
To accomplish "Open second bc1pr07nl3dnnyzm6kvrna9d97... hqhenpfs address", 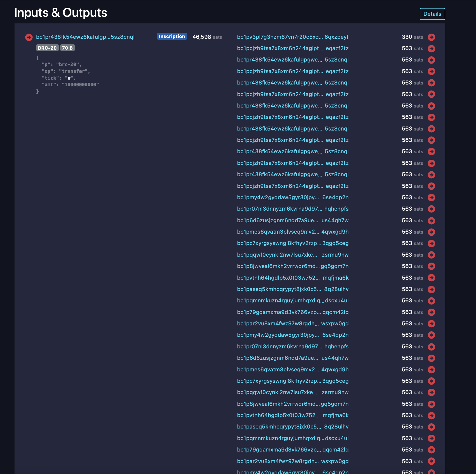I will click(x=293, y=347).
